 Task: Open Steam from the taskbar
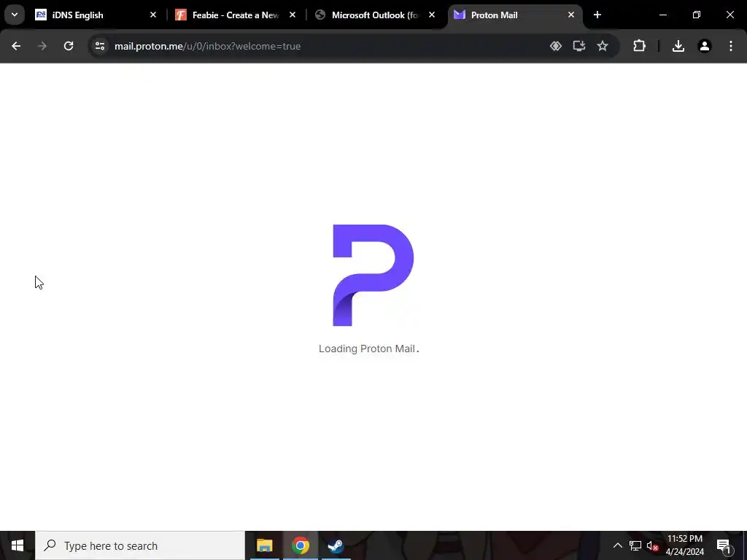336,545
